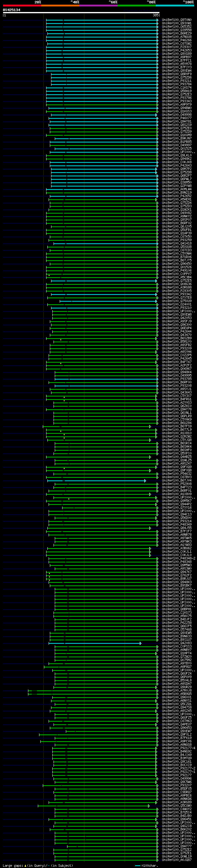Click the orange ~40% legend segment
Viewport: 197px width, 868px height.
60,6
